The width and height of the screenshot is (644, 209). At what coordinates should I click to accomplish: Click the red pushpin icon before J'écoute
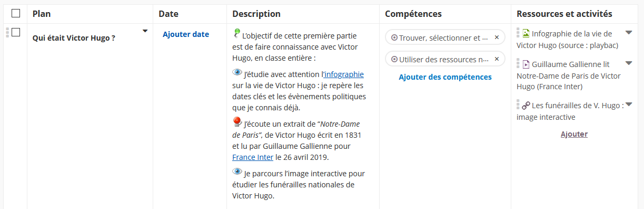tap(237, 122)
